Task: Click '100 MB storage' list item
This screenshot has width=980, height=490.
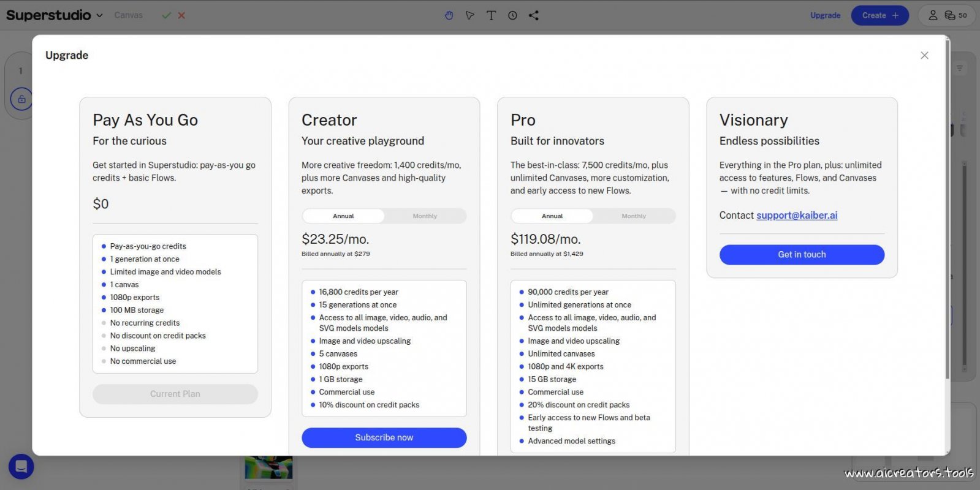Action: point(137,311)
